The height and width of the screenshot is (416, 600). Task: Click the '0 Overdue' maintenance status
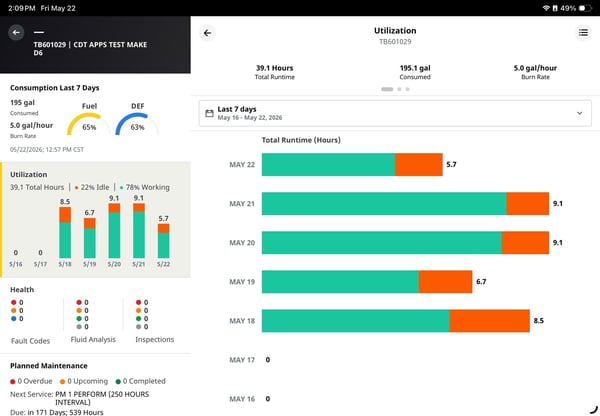(31, 381)
